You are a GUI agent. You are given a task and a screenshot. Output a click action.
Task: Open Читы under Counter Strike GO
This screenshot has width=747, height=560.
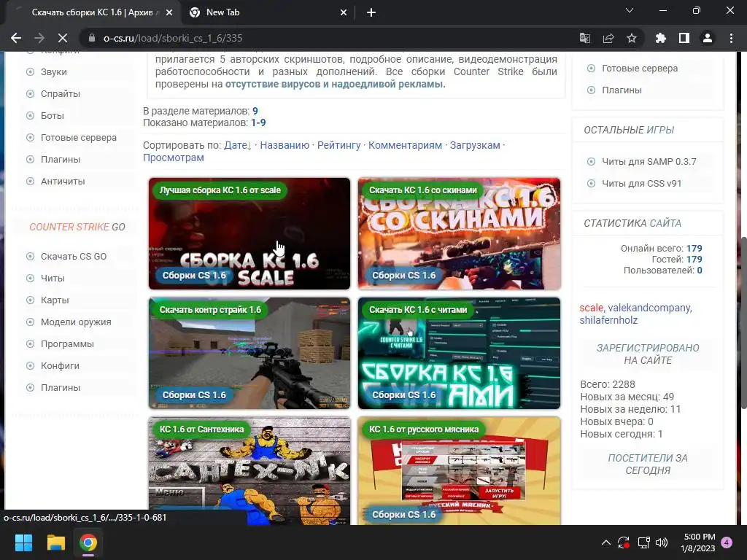pos(53,279)
